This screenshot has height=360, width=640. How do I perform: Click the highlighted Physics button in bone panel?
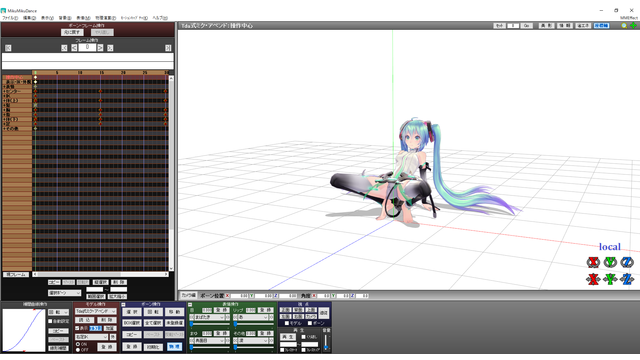pyautogui.click(x=175, y=346)
